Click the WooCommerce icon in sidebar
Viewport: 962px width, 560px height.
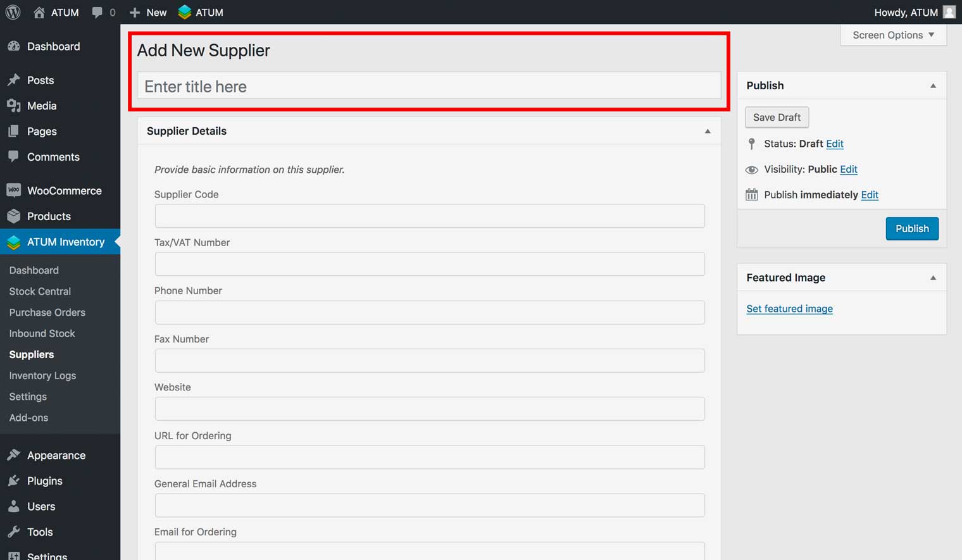pyautogui.click(x=13, y=190)
